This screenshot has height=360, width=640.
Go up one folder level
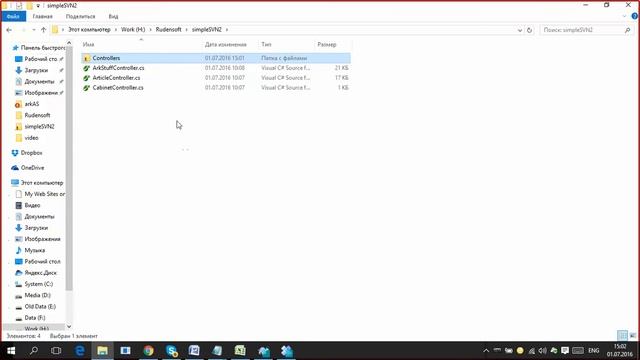[43, 30]
